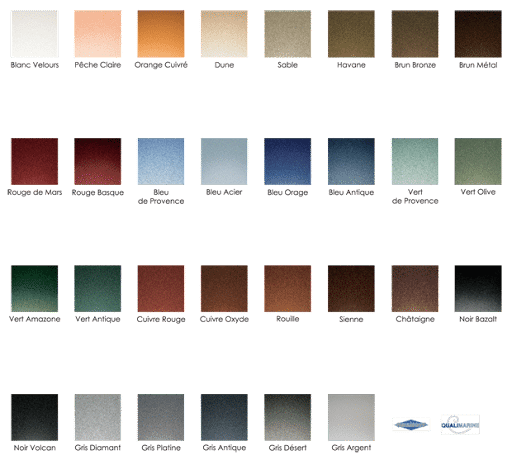The width and height of the screenshot is (512, 460).
Task: Click the 'Bleu Acier' label text
Action: coord(224,192)
